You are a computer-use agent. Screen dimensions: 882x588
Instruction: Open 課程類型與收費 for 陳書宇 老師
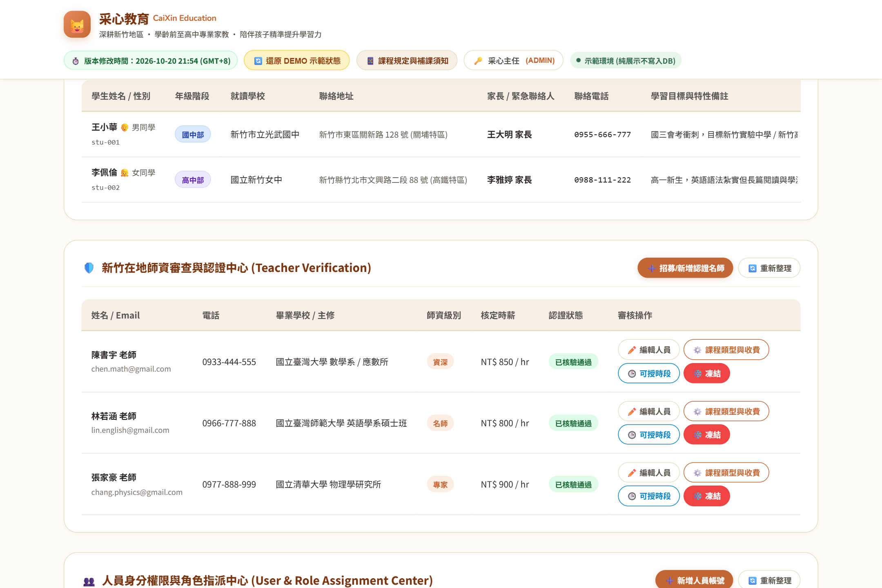[726, 350]
